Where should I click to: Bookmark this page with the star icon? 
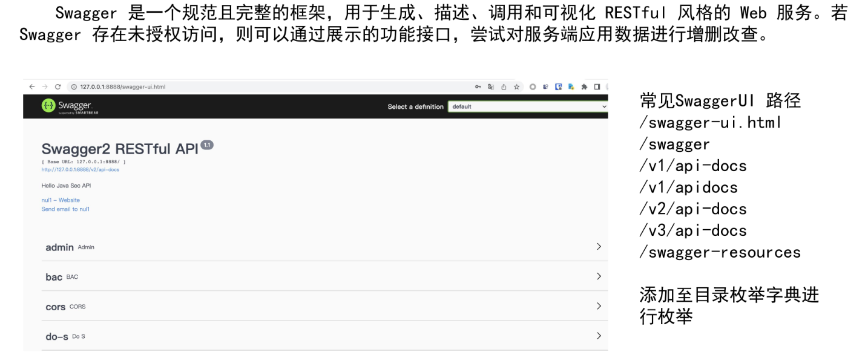517,87
